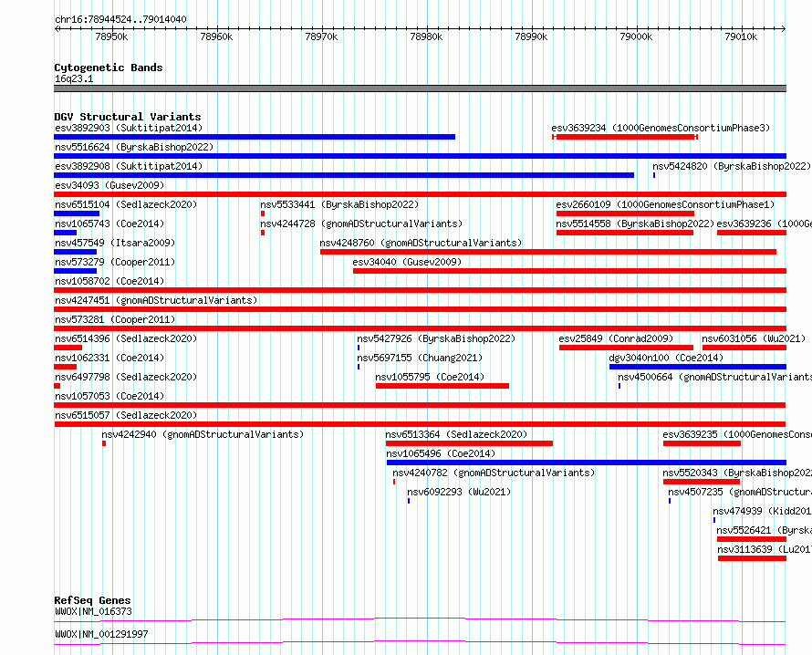The image size is (812, 655).
Task: Click esv2660109 (1000GenomesConsortiumPhase1) label
Action: pyautogui.click(x=665, y=204)
